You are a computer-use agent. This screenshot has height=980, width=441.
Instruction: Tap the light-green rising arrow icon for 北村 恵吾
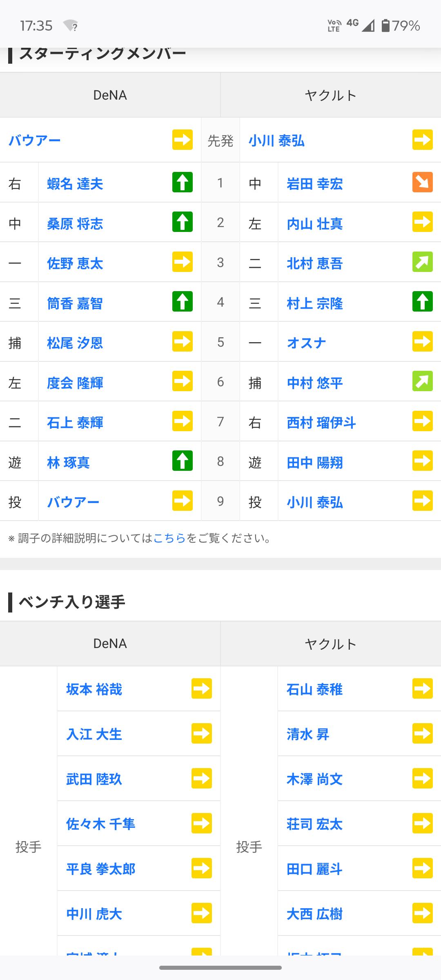[422, 262]
